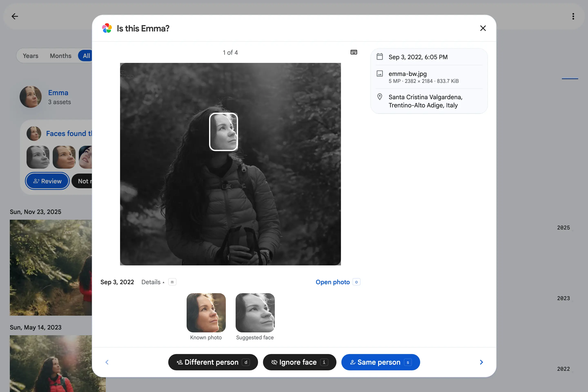Screen dimensions: 588x392
Task: Go to the next face with right chevron
Action: click(481, 362)
